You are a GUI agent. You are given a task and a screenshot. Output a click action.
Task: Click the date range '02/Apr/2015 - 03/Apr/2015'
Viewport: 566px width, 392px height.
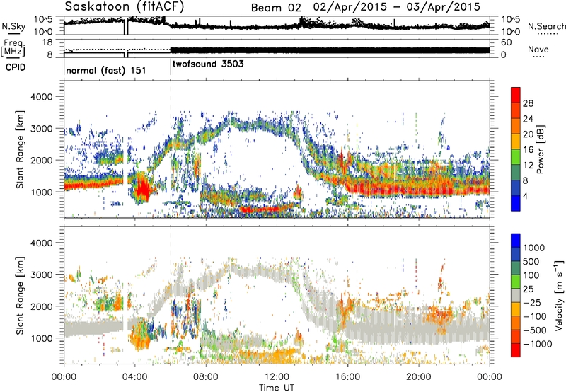397,7
